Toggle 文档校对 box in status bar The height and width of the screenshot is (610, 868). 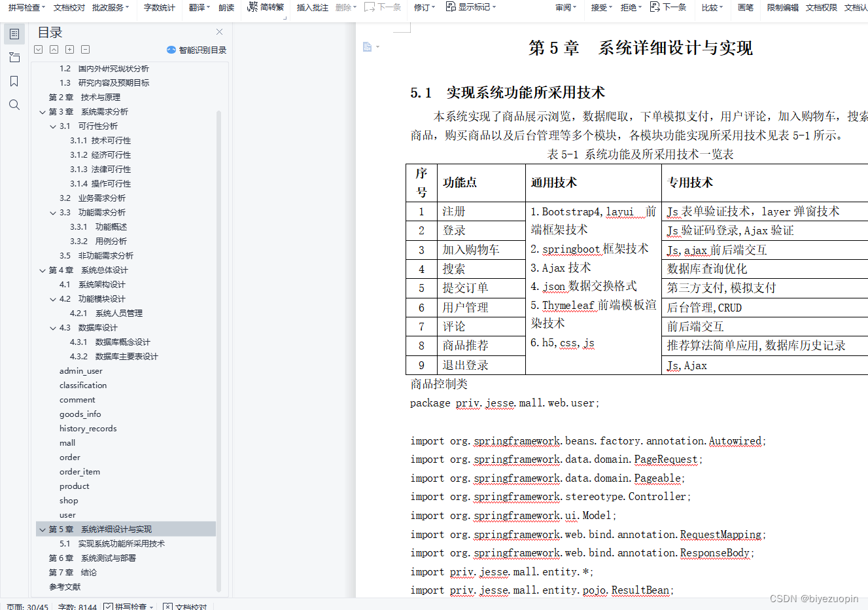pyautogui.click(x=167, y=606)
